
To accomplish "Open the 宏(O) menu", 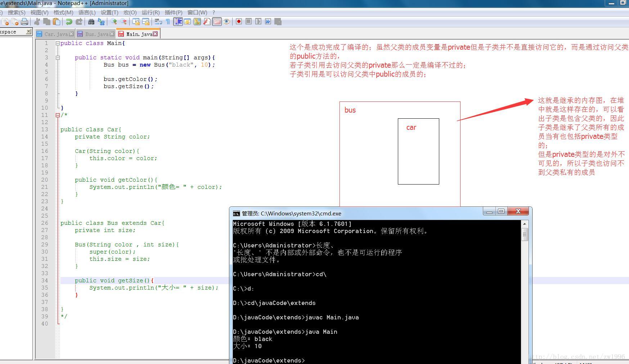I will [130, 12].
